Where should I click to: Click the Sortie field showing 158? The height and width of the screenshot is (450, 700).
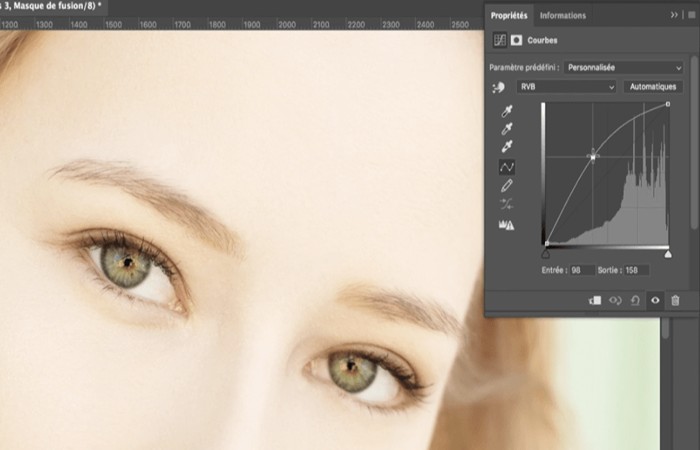point(637,270)
